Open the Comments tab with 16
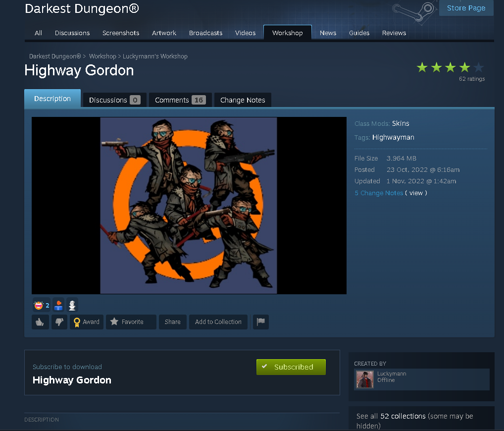 point(180,100)
